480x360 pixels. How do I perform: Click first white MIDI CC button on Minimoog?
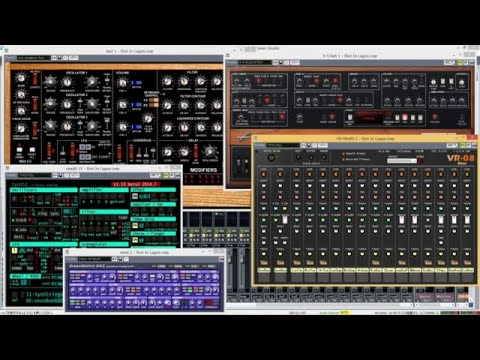pyautogui.click(x=19, y=150)
